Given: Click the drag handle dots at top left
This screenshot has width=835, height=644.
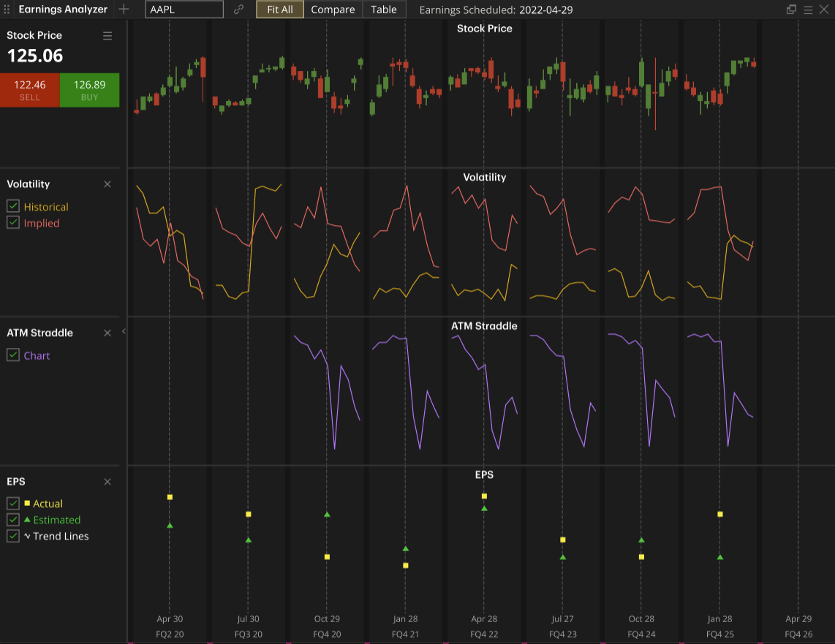Looking at the screenshot, I should click(x=7, y=10).
